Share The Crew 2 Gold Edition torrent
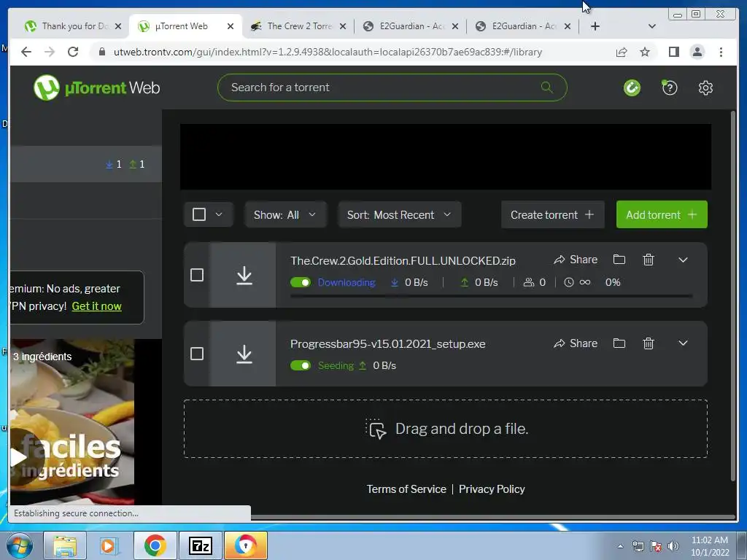This screenshot has width=747, height=560. coord(576,260)
